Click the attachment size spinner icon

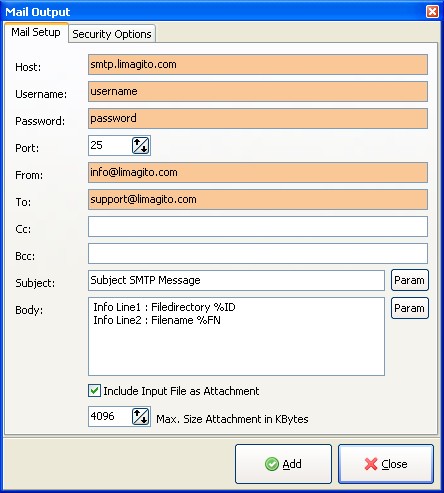(x=140, y=417)
